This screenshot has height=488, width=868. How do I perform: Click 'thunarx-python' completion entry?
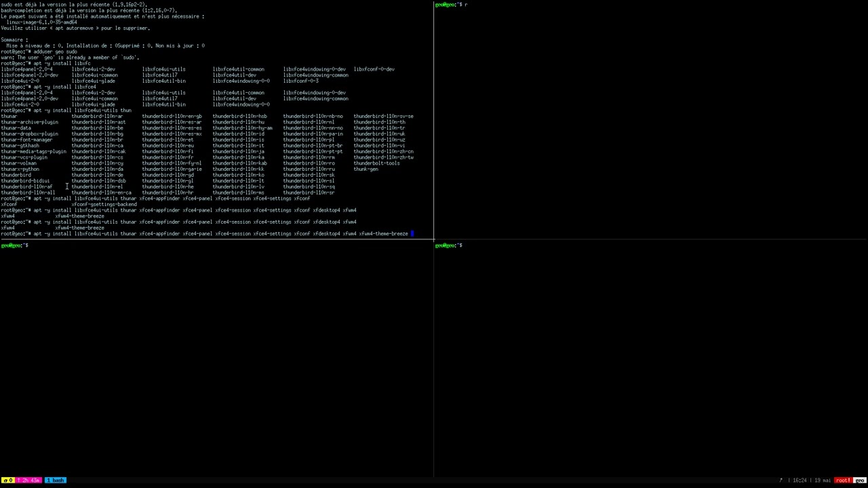point(20,169)
